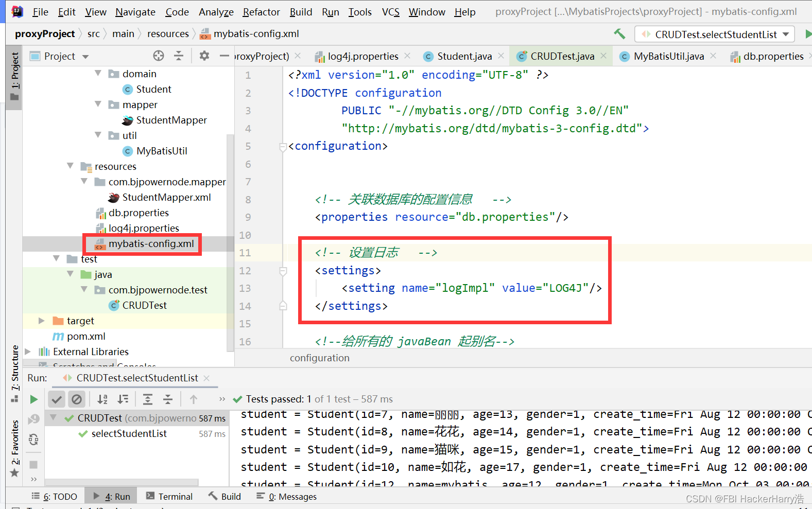Click the Build project hammer icon
812x509 pixels.
619,34
